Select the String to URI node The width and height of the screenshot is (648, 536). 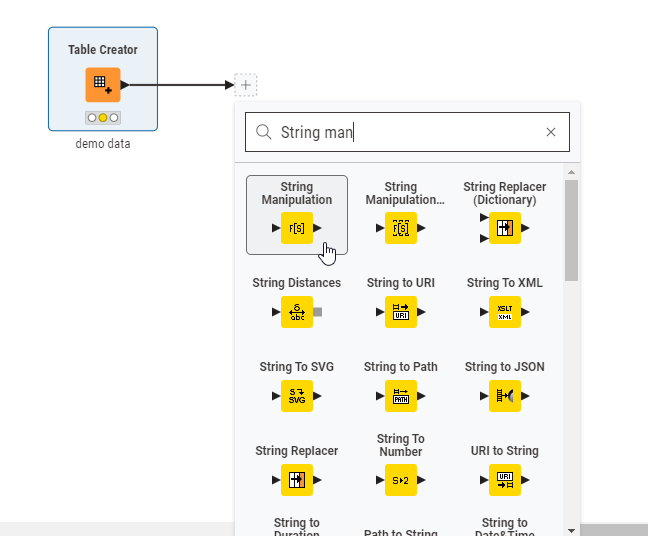pos(401,312)
